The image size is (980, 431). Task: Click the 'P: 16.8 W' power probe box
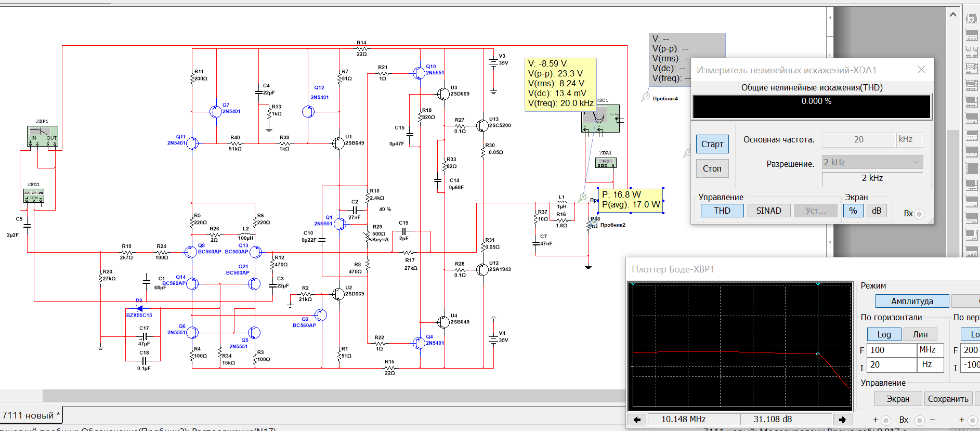click(631, 200)
